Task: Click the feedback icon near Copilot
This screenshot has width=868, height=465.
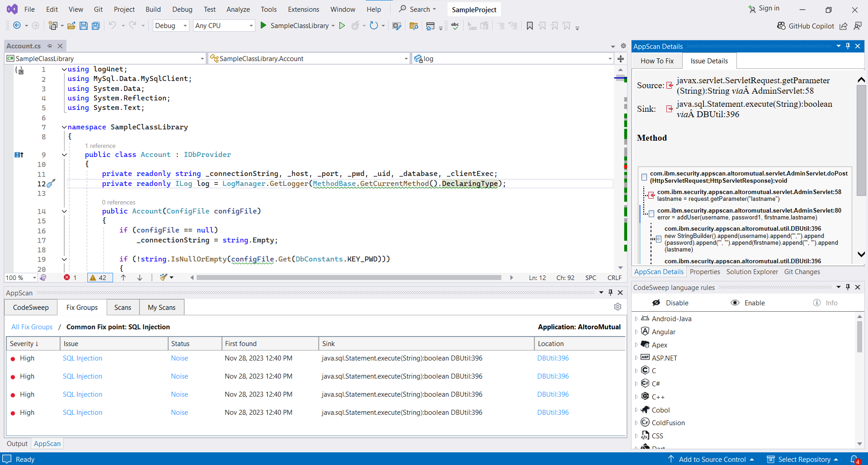Action: click(x=858, y=26)
